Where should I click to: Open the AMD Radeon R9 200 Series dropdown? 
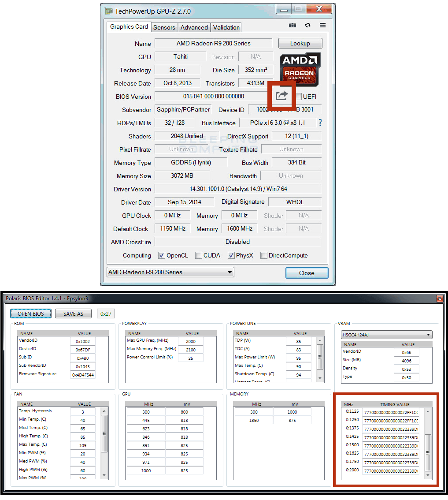pyautogui.click(x=170, y=272)
